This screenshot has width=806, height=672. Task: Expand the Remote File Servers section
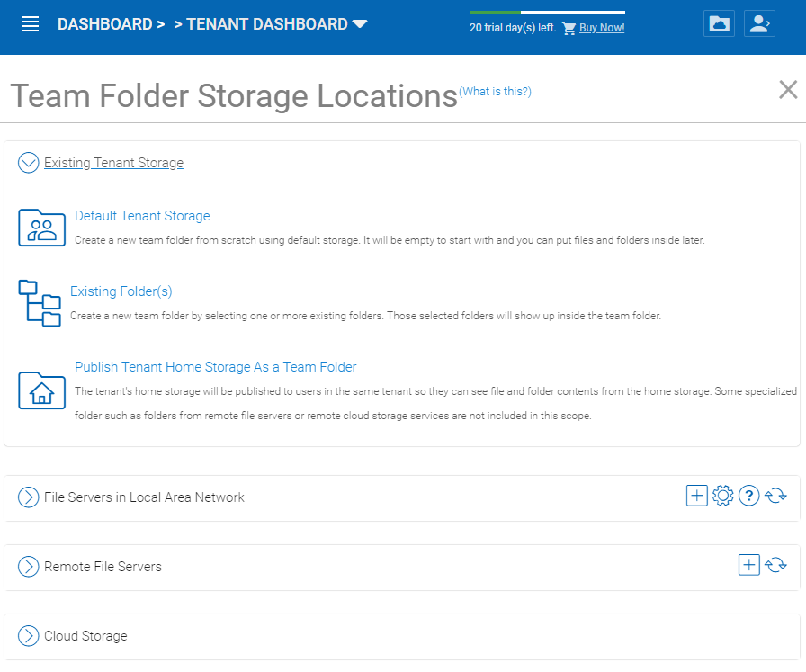[x=28, y=567]
